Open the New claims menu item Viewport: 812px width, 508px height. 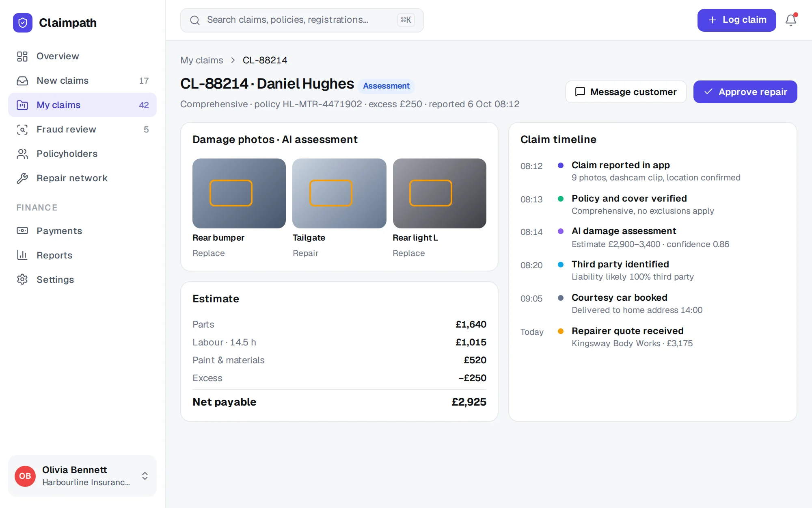tap(82, 80)
